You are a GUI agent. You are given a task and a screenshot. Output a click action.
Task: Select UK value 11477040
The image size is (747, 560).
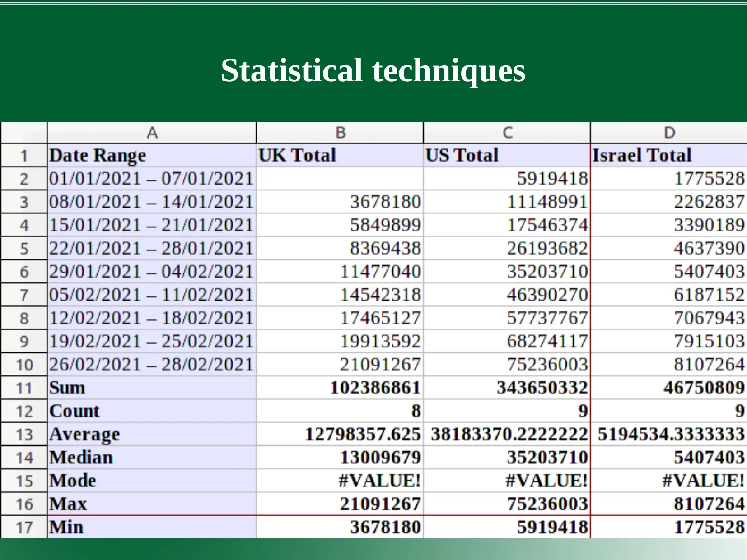pos(340,272)
